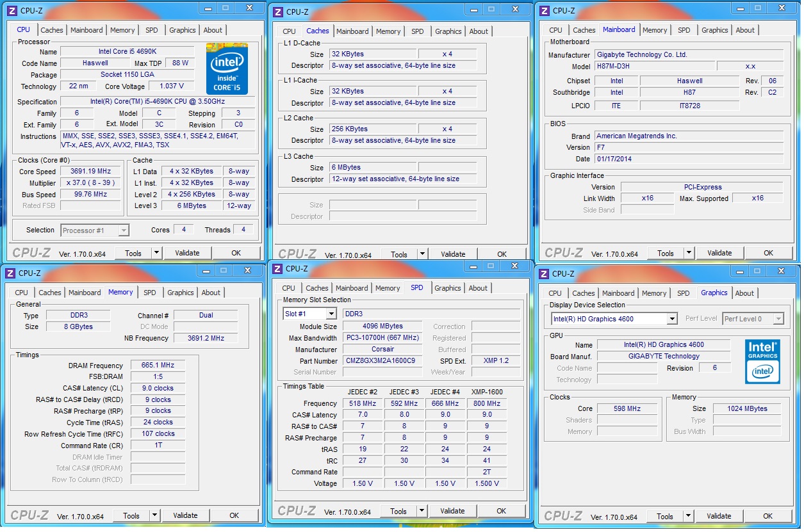The width and height of the screenshot is (804, 532).
Task: Open the Tools dropdown arrow in the Mainboard window
Action: [689, 253]
